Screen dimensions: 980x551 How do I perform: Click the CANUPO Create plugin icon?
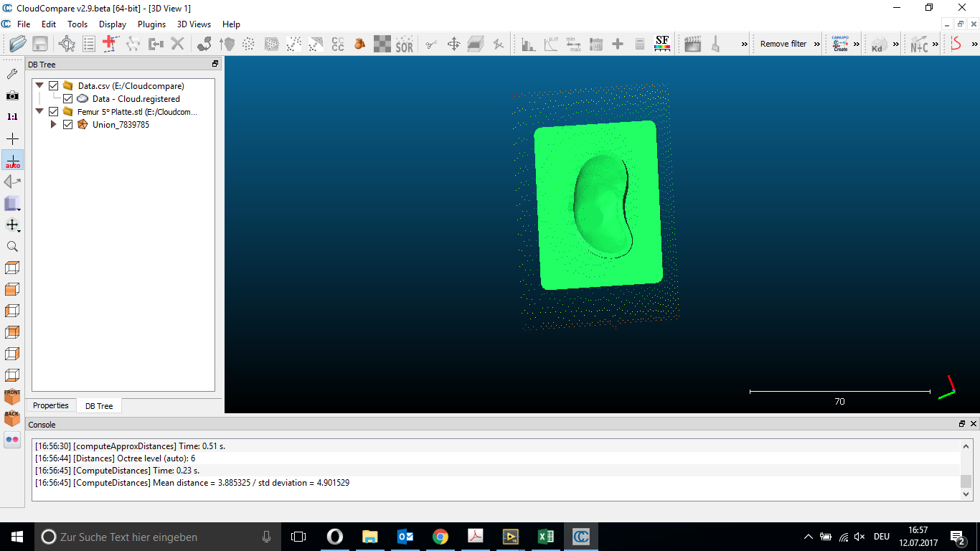coord(840,44)
